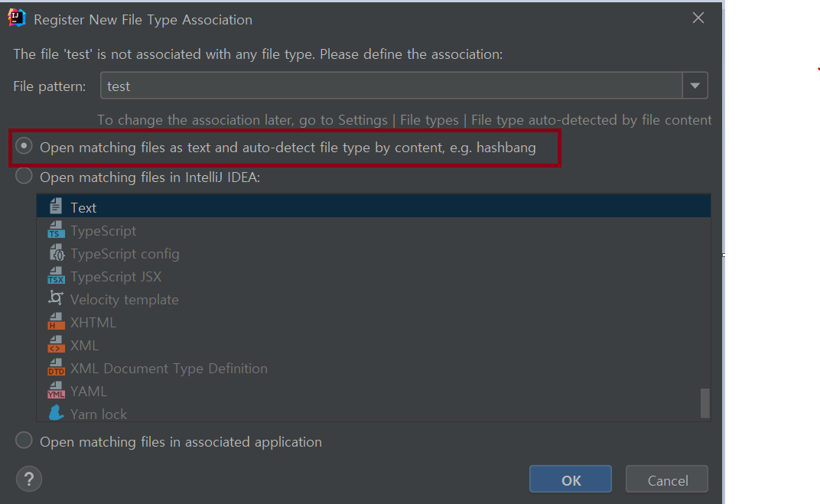820x504 pixels.
Task: Expand the File pattern dropdown arrow
Action: point(695,86)
